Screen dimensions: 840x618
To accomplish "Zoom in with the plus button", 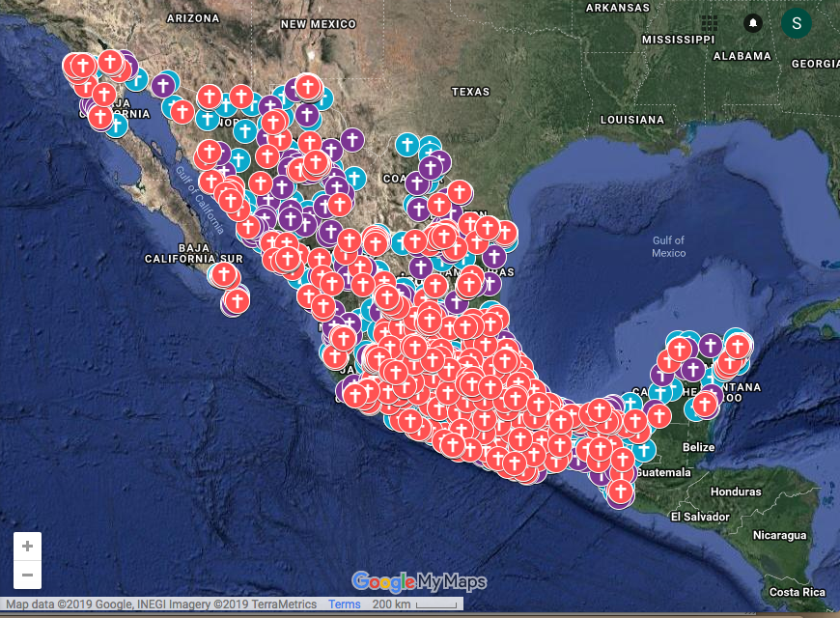I will coord(27,547).
